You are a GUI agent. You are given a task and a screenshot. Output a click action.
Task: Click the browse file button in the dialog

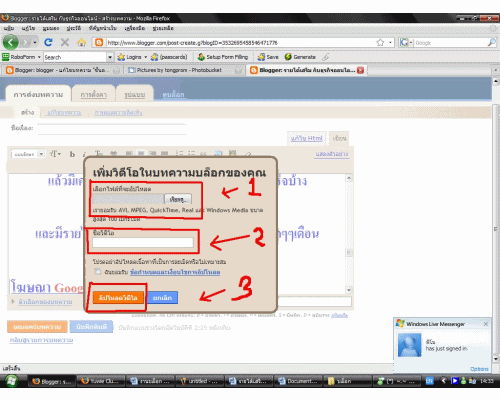[x=178, y=199]
